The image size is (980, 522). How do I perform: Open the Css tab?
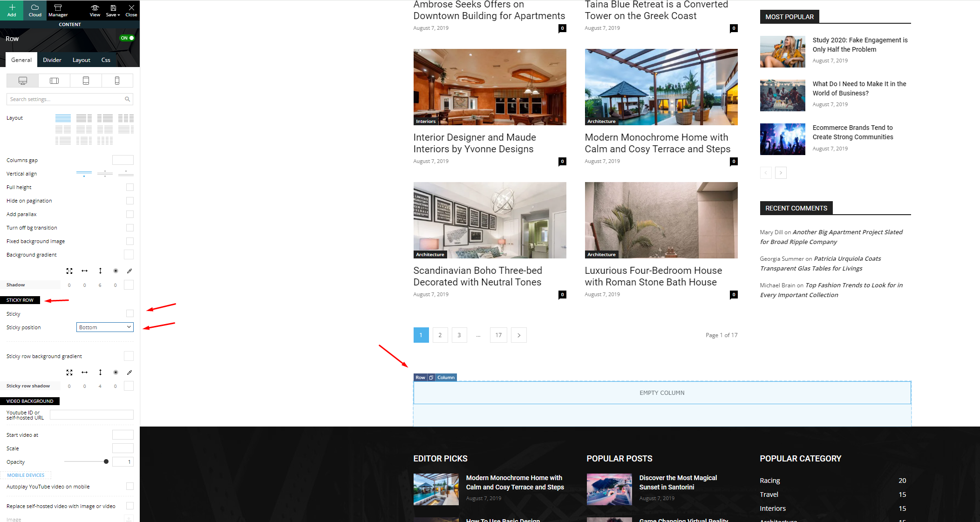(x=106, y=60)
